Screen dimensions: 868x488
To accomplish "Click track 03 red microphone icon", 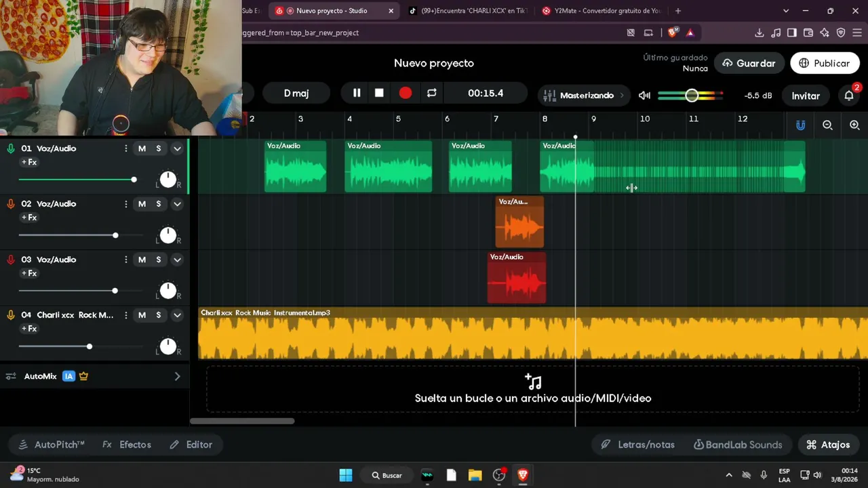I will click(10, 260).
